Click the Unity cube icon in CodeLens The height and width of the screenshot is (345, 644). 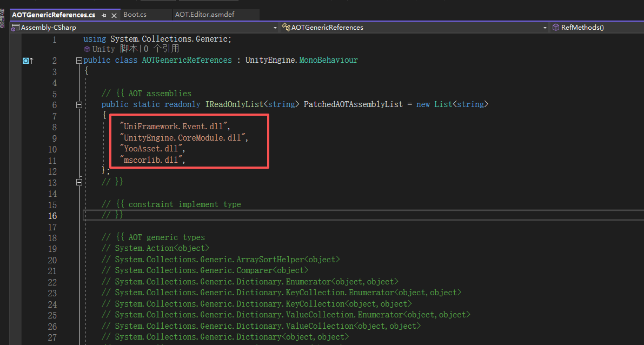tap(87, 49)
